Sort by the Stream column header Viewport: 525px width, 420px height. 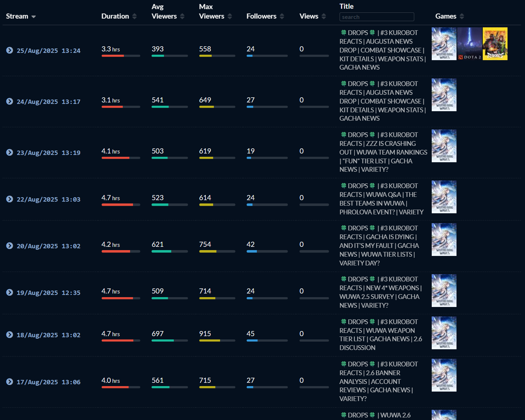point(21,16)
